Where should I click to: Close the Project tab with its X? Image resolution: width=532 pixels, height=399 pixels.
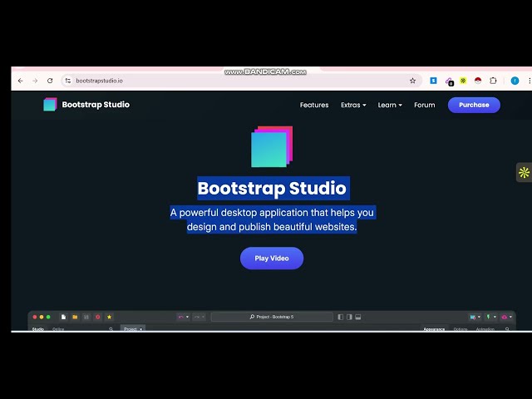pos(140,329)
